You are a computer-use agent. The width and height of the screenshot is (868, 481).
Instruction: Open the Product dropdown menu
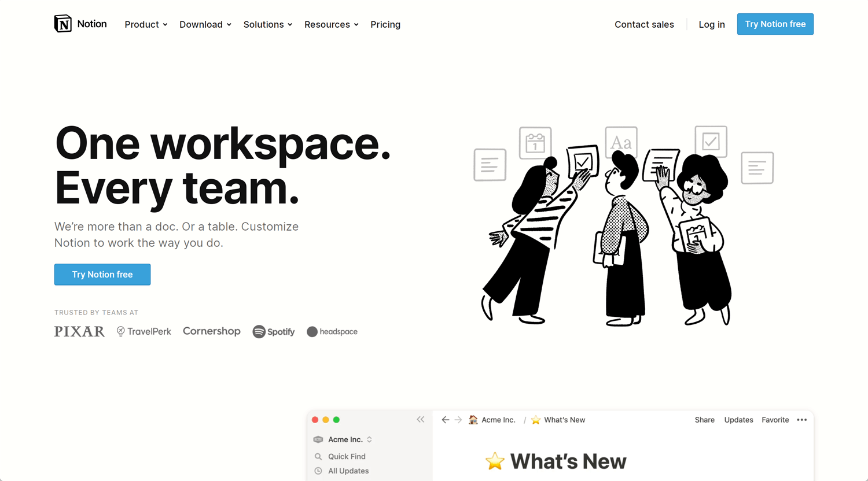click(x=146, y=24)
